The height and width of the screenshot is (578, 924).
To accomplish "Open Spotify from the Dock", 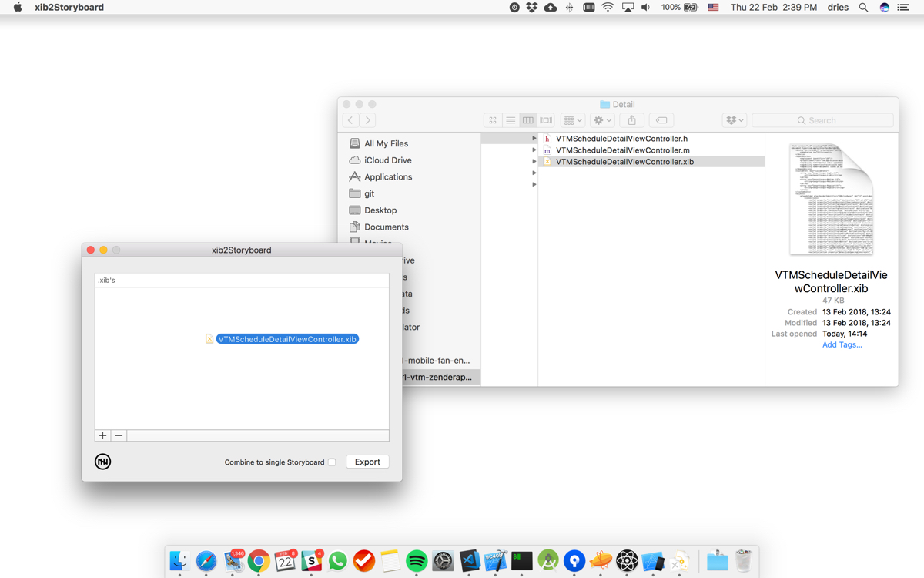I will click(x=417, y=560).
